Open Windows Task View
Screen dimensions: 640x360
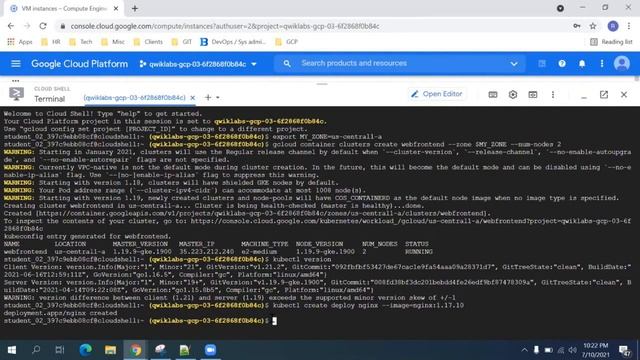(60, 350)
